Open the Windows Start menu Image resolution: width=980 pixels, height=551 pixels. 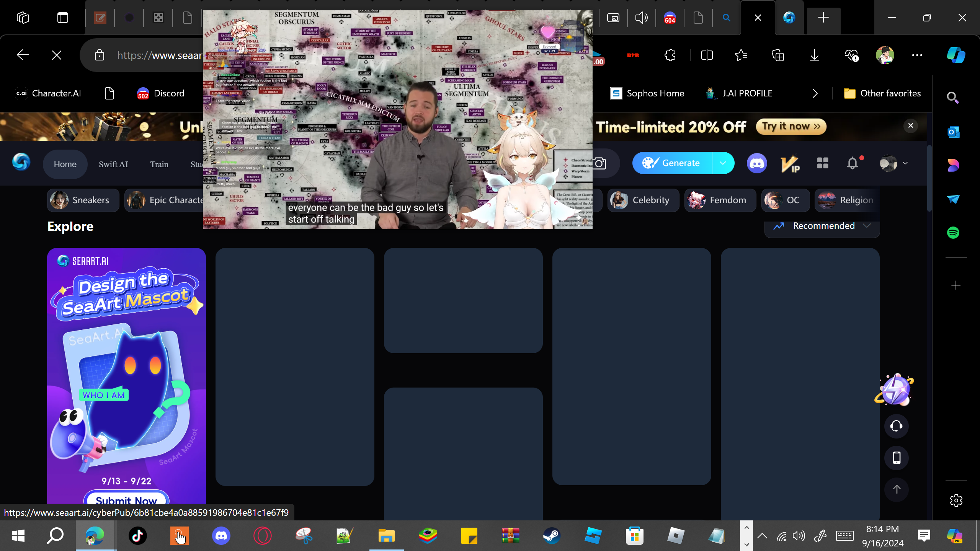pyautogui.click(x=18, y=536)
